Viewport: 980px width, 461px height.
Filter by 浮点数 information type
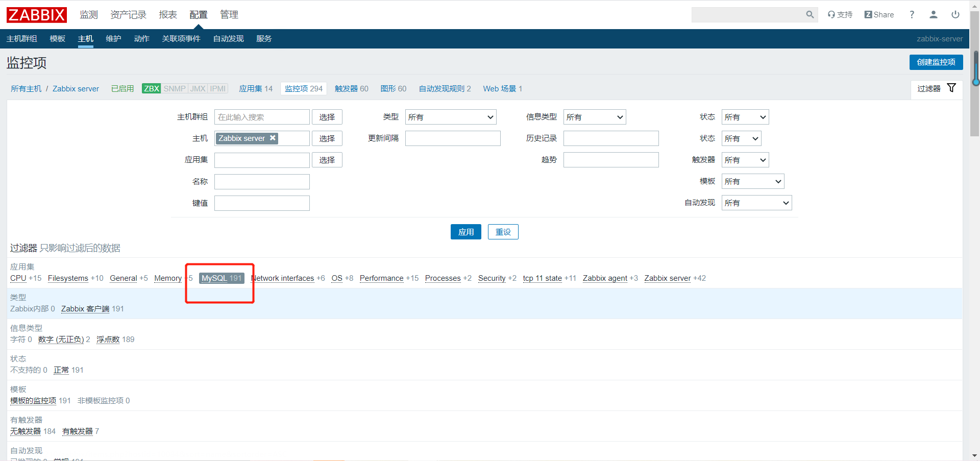pyautogui.click(x=108, y=339)
